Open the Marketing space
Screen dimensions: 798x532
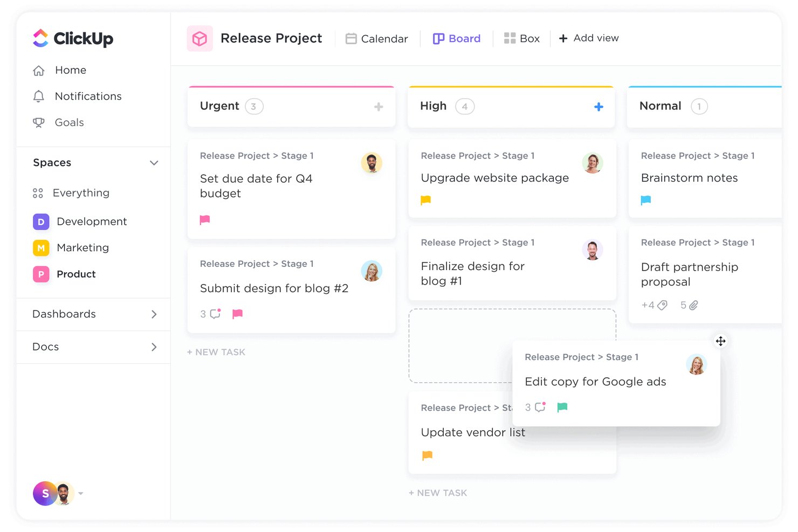click(82, 248)
